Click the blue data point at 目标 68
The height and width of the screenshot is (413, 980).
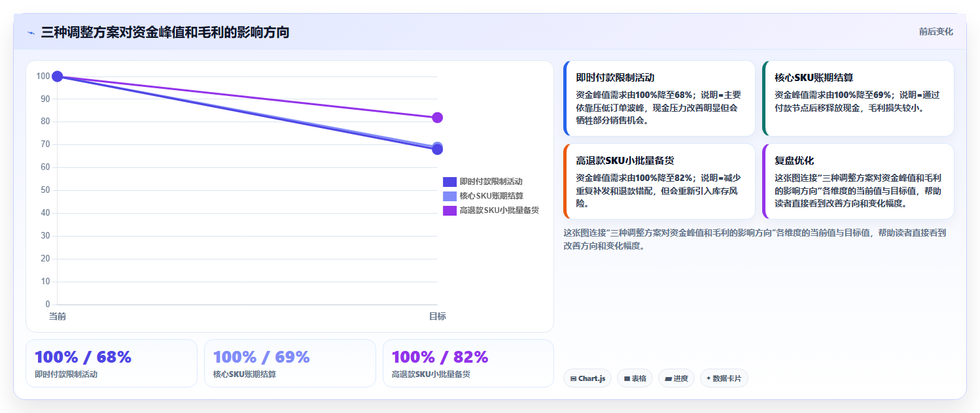(x=438, y=150)
